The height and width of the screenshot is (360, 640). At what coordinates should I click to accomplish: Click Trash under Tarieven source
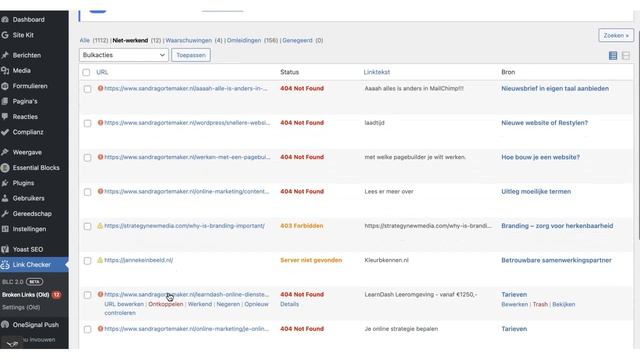pos(540,304)
